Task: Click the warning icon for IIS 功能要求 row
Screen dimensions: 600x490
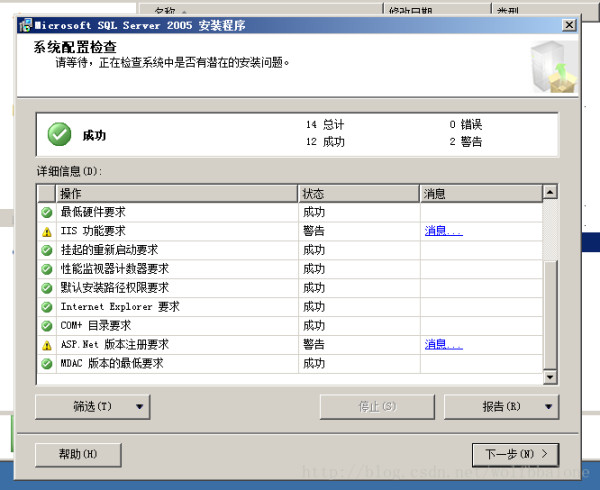Action: point(47,232)
